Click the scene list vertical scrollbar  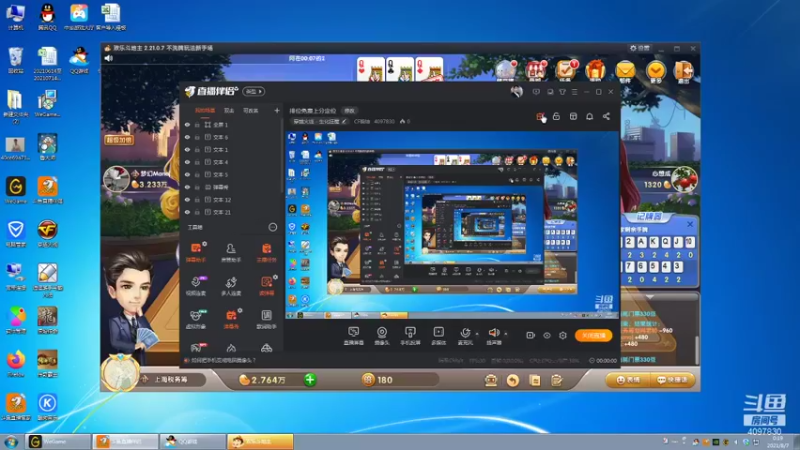(x=282, y=156)
